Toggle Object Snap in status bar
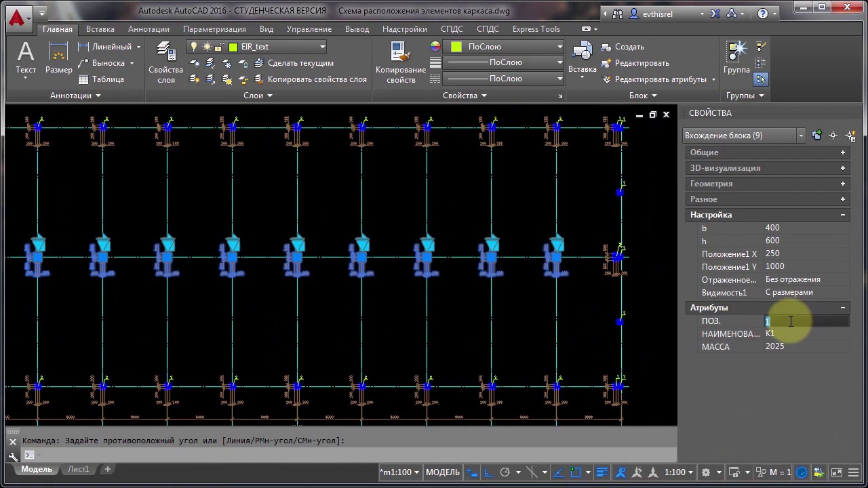The height and width of the screenshot is (488, 868). click(576, 472)
